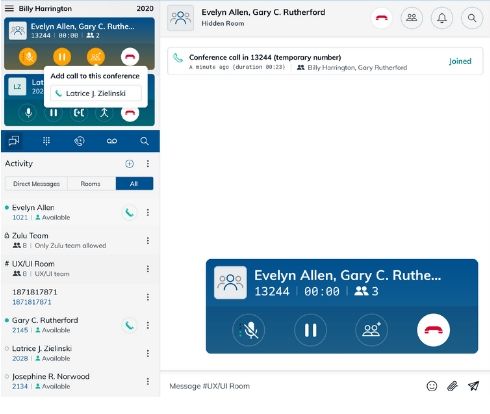Hang up the enlarged conference call
Screen dimensions: 490x414
coord(433,330)
